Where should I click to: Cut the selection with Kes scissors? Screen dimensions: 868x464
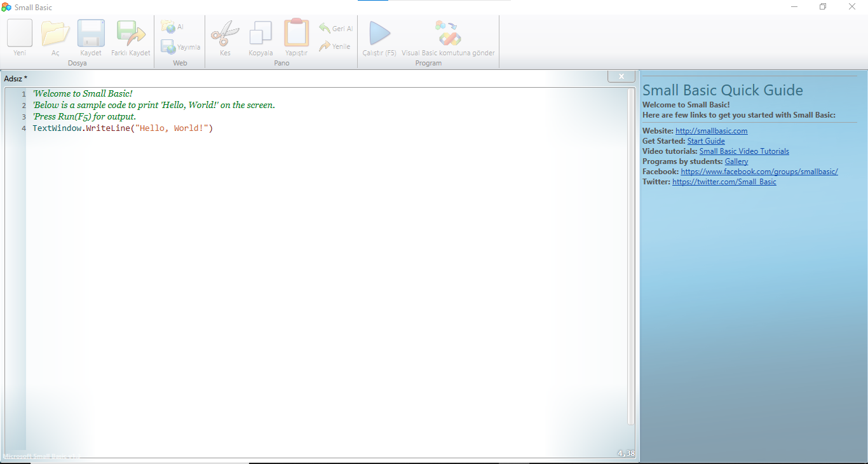[225, 38]
